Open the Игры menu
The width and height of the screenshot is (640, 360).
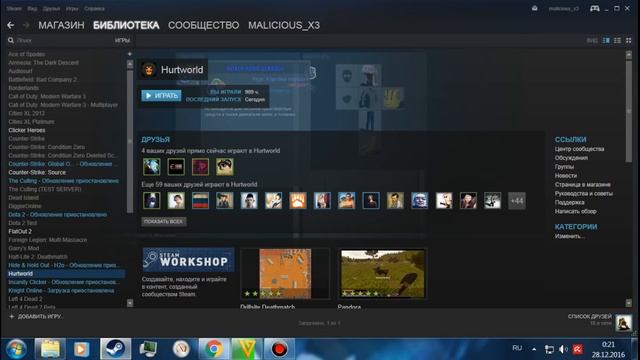[72, 9]
